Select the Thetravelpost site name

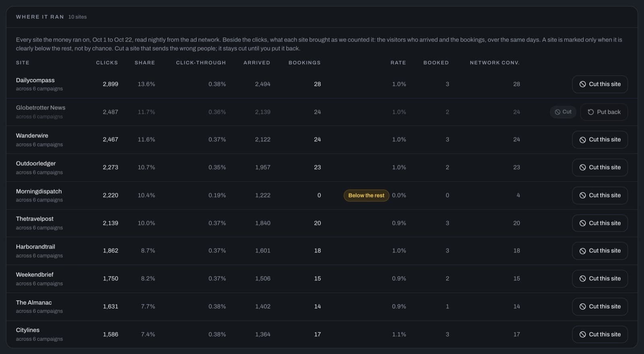point(35,219)
